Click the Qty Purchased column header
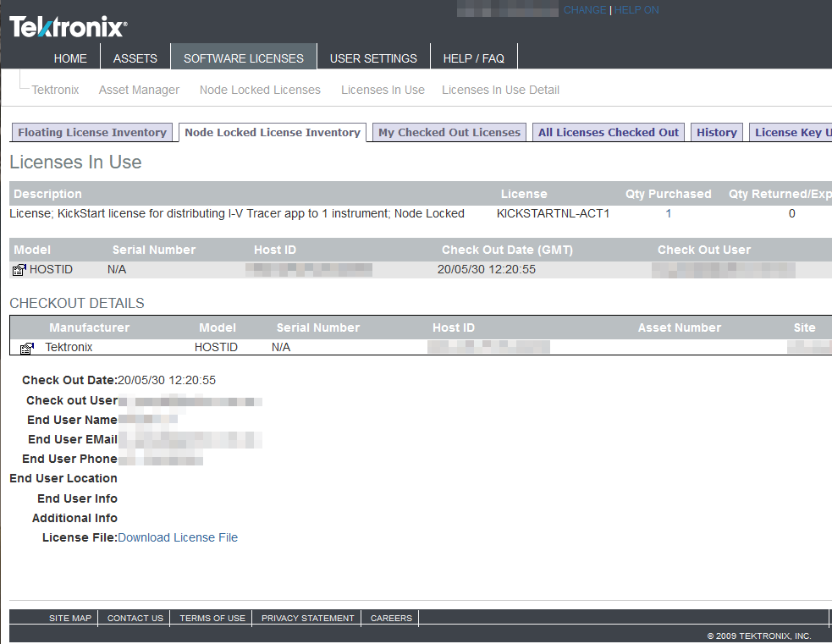 (x=668, y=194)
